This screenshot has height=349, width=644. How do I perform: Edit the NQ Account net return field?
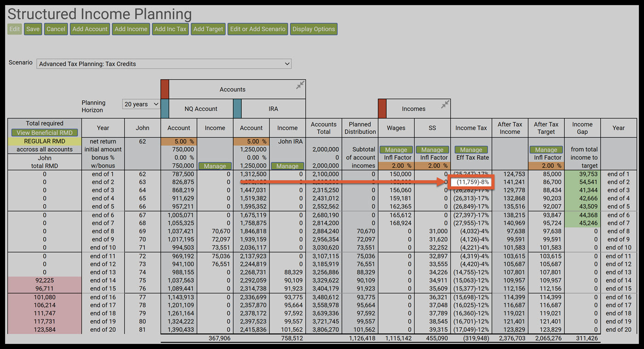point(178,142)
